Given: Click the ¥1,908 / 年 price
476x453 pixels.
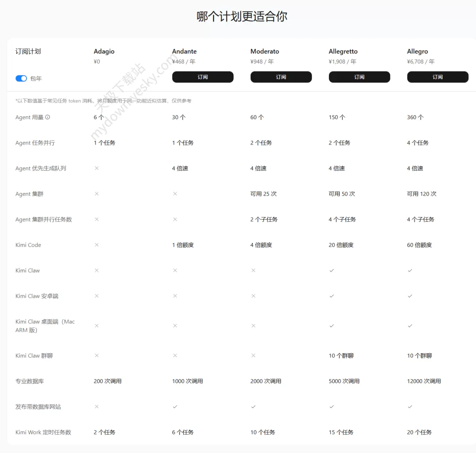Looking at the screenshot, I should coord(342,62).
